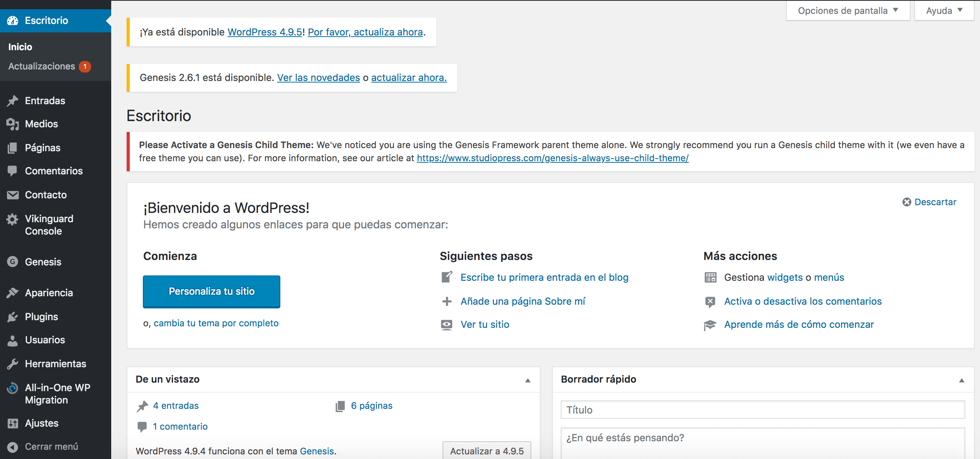The image size is (980, 459).
Task: Click the All-in-One WP Migration icon
Action: point(12,388)
